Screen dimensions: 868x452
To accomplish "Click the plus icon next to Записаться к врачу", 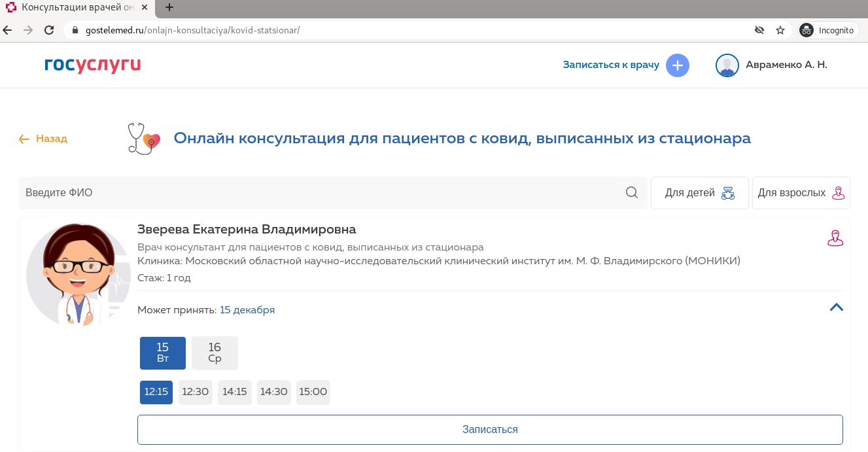I will pos(678,65).
